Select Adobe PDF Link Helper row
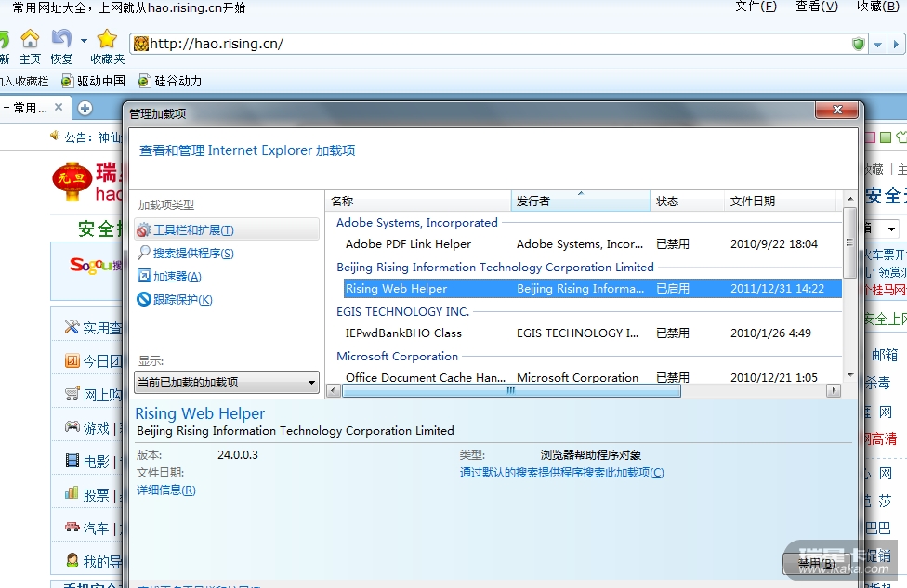 pyautogui.click(x=592, y=244)
